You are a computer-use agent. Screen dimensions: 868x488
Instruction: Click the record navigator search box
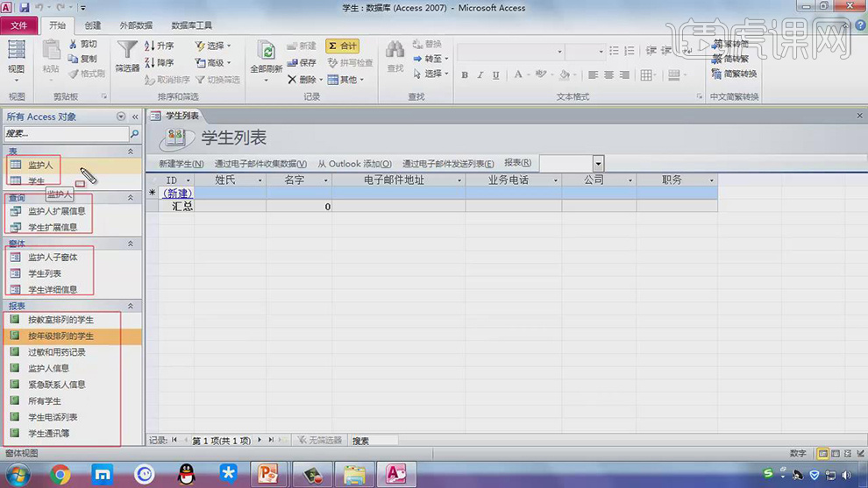tap(374, 441)
